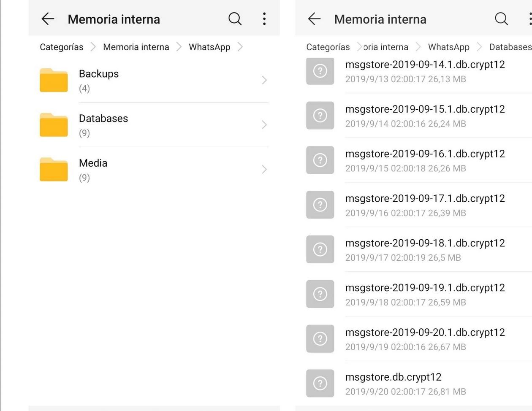Open search in the right panel
The width and height of the screenshot is (532, 411).
coord(501,19)
